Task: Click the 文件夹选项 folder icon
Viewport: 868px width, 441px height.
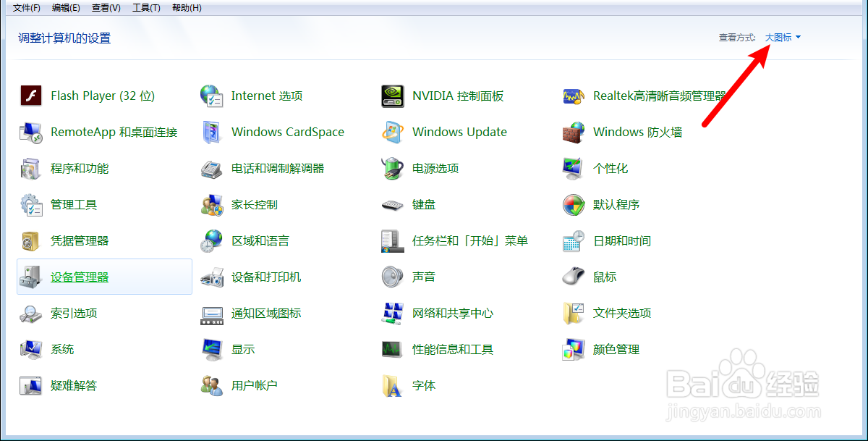Action: [574, 313]
